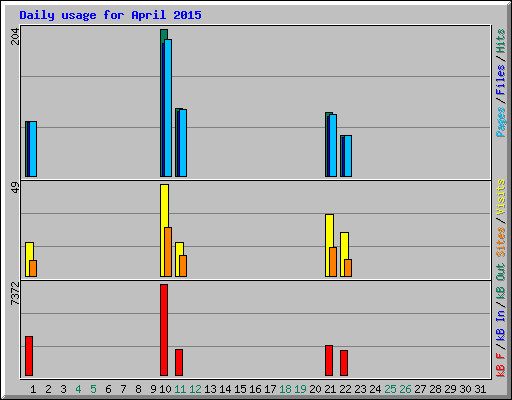Click green day label 26
Screen dimensions: 512x400
405,389
